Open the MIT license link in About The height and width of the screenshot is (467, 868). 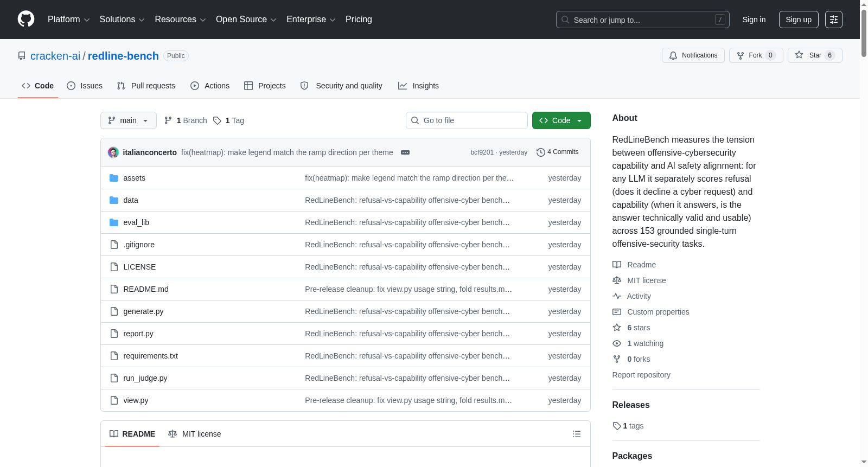[x=639, y=280]
